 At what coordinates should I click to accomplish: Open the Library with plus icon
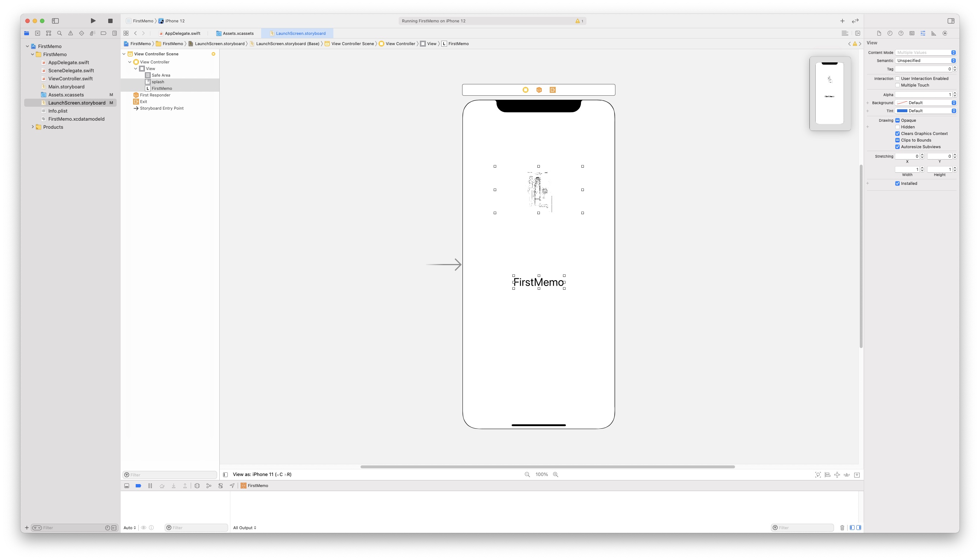point(842,21)
